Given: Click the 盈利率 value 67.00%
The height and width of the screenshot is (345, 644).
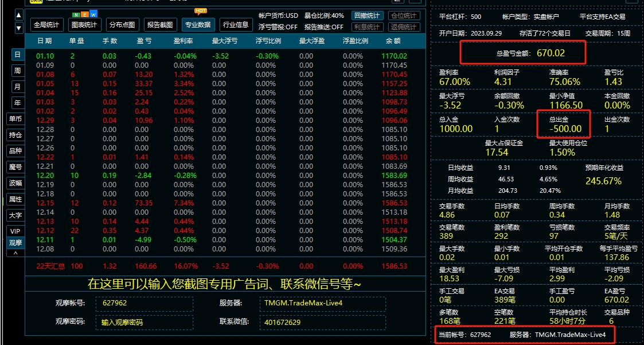Looking at the screenshot, I should (455, 82).
